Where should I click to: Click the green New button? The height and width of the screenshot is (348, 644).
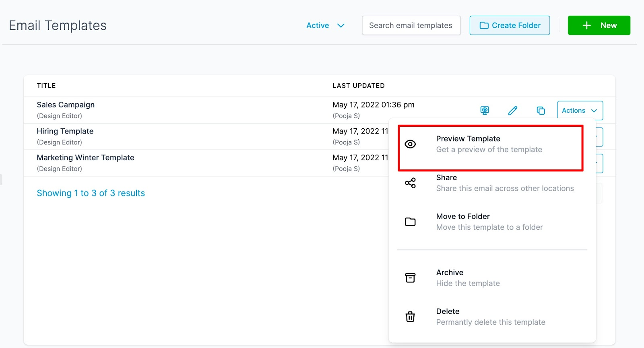(599, 25)
